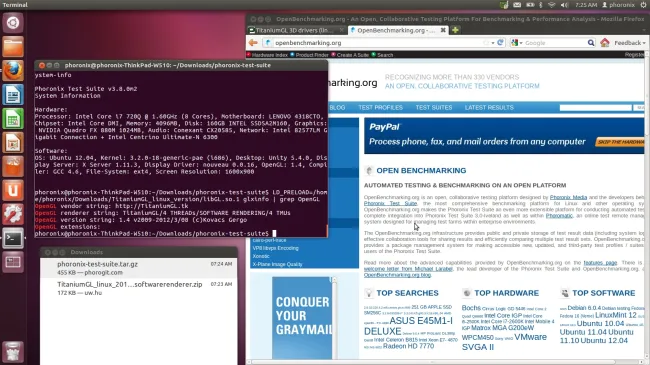Viewport: 650px width, 365px height.
Task: Open the session power menu icon
Action: [643, 5]
